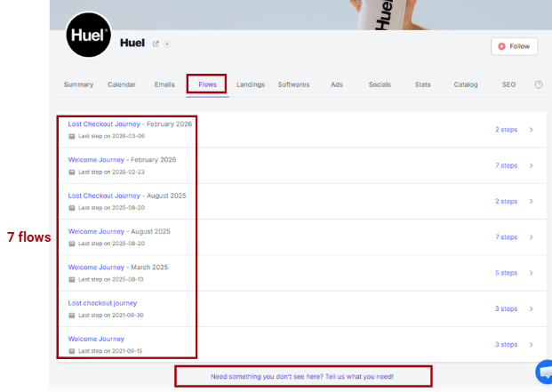Click calendar icon beside Last step 2026-03-06
552x392 pixels.
coord(72,136)
